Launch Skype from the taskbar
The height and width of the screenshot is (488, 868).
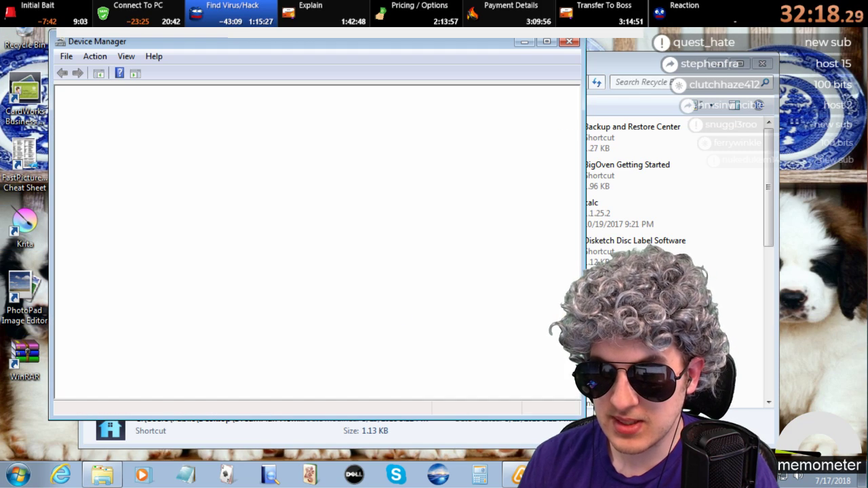click(x=396, y=474)
